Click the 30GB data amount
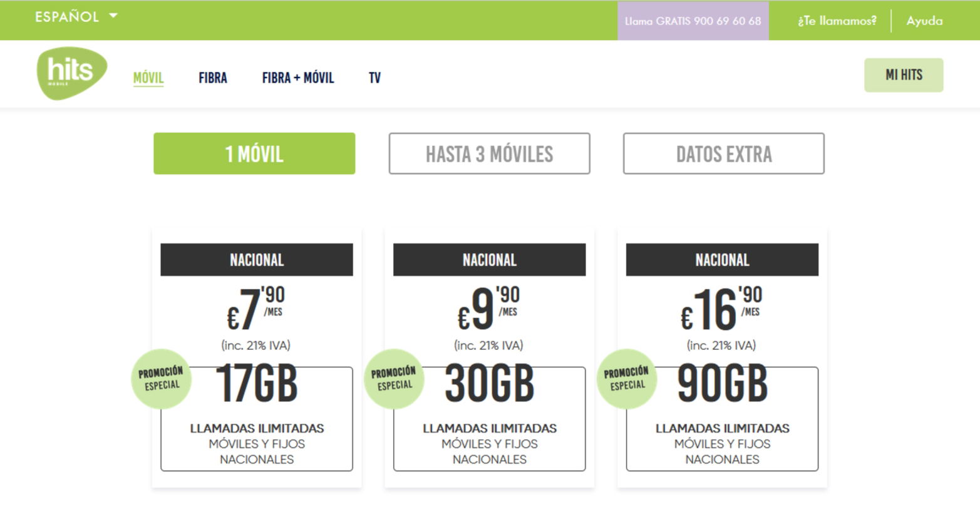 tap(489, 384)
